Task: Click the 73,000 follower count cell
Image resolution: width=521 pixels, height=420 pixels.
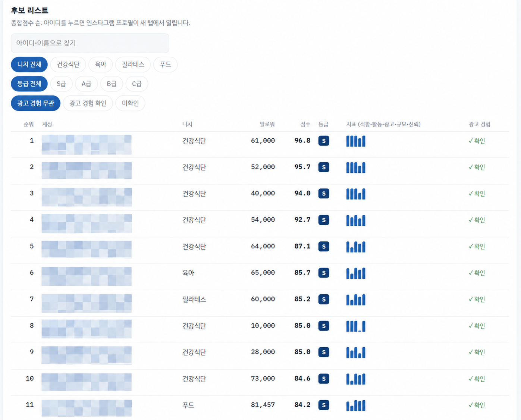Action: pos(263,379)
